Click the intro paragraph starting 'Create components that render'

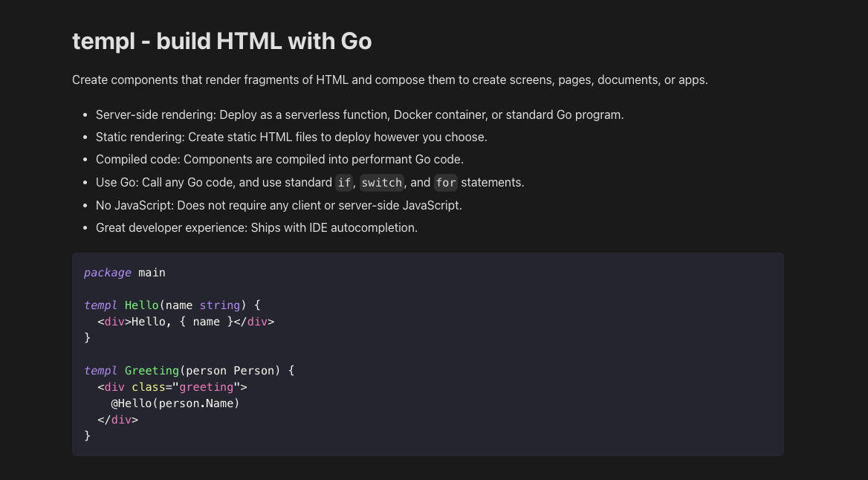tap(389, 80)
